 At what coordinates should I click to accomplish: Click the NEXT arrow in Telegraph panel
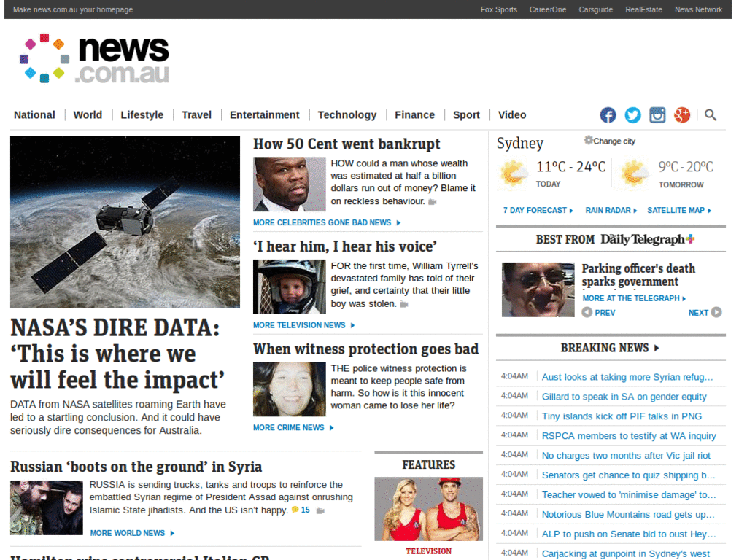pyautogui.click(x=716, y=312)
